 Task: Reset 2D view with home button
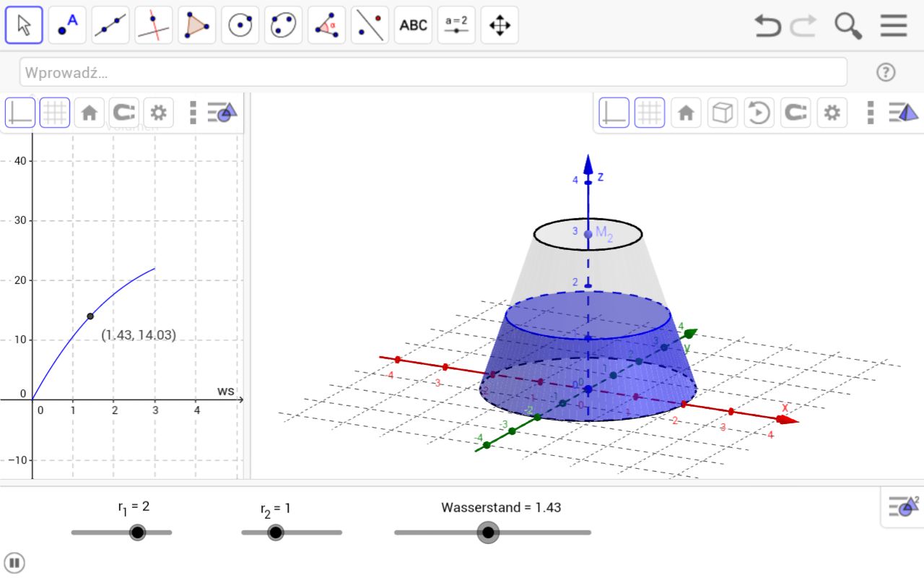tap(90, 113)
